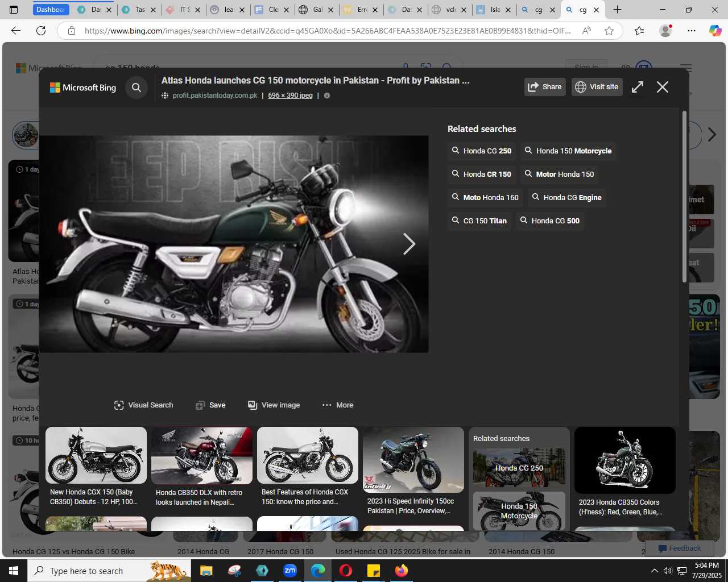The height and width of the screenshot is (582, 728).
Task: Open the Feedback button
Action: (680, 548)
